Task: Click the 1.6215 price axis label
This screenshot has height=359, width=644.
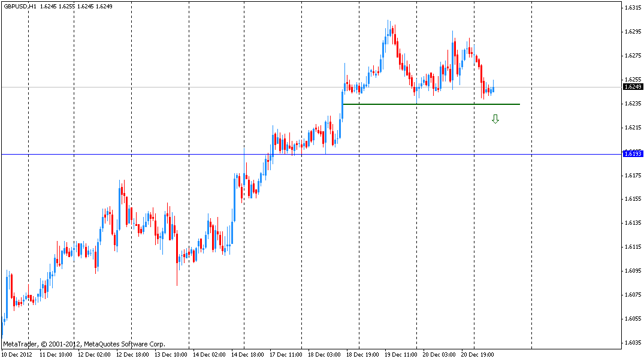Action: point(633,127)
